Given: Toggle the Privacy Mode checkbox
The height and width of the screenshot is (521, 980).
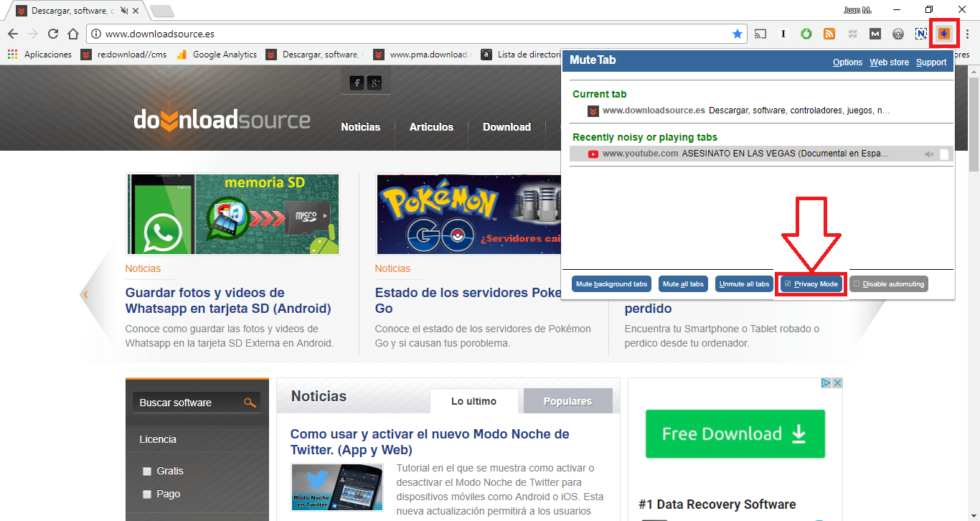Looking at the screenshot, I should click(x=788, y=284).
